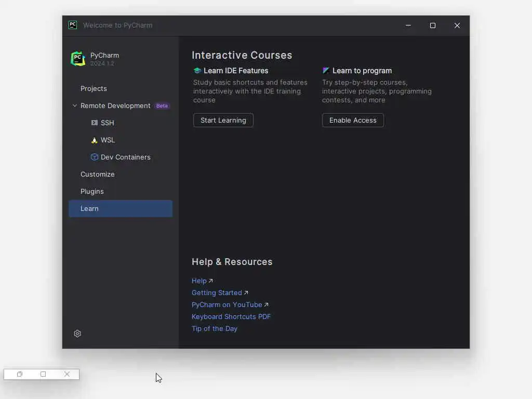Click the restore icon on the small bottom-left window

19,374
